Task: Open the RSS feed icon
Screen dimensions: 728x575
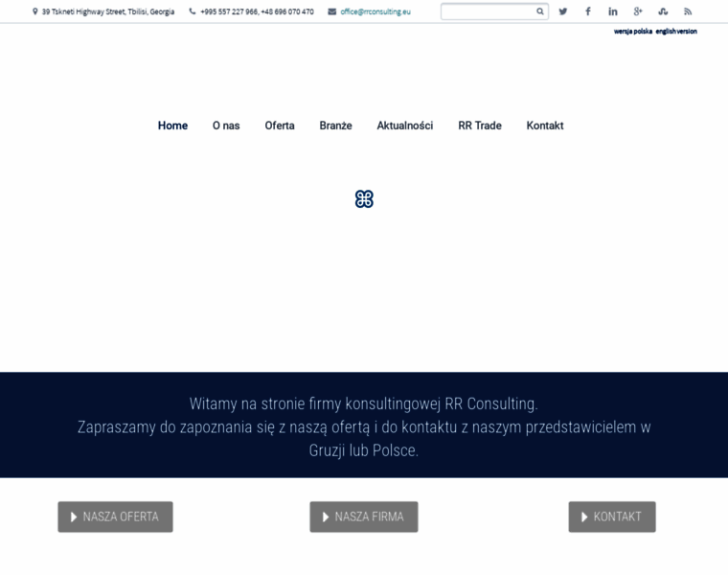Action: click(688, 11)
